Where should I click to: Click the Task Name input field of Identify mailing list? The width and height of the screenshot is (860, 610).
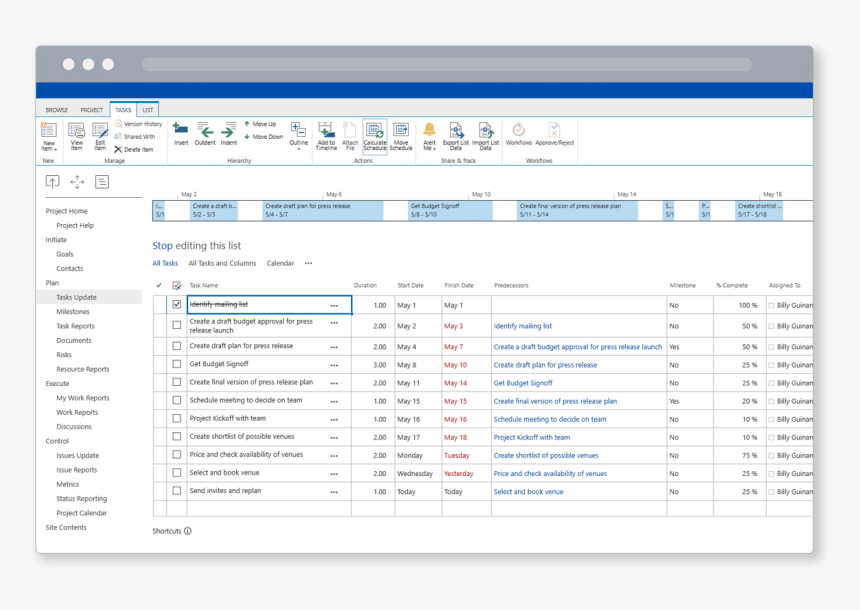click(269, 304)
